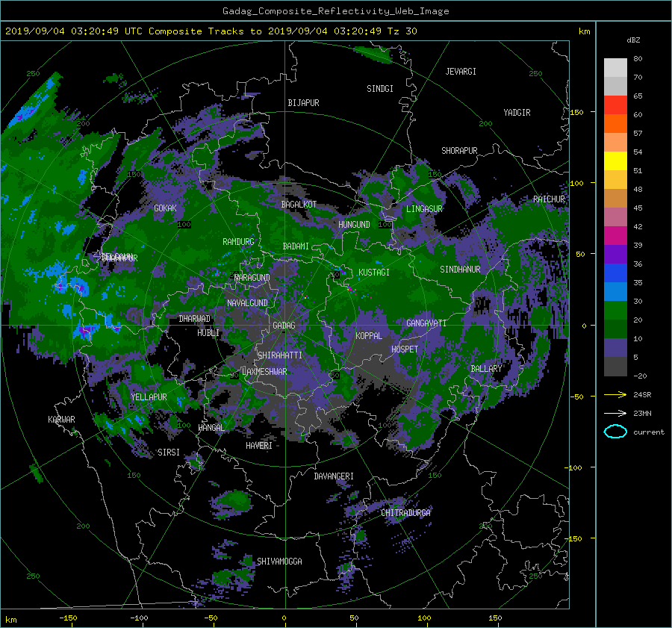Click the BIJAPUR city label
The width and height of the screenshot is (672, 628).
click(x=303, y=103)
